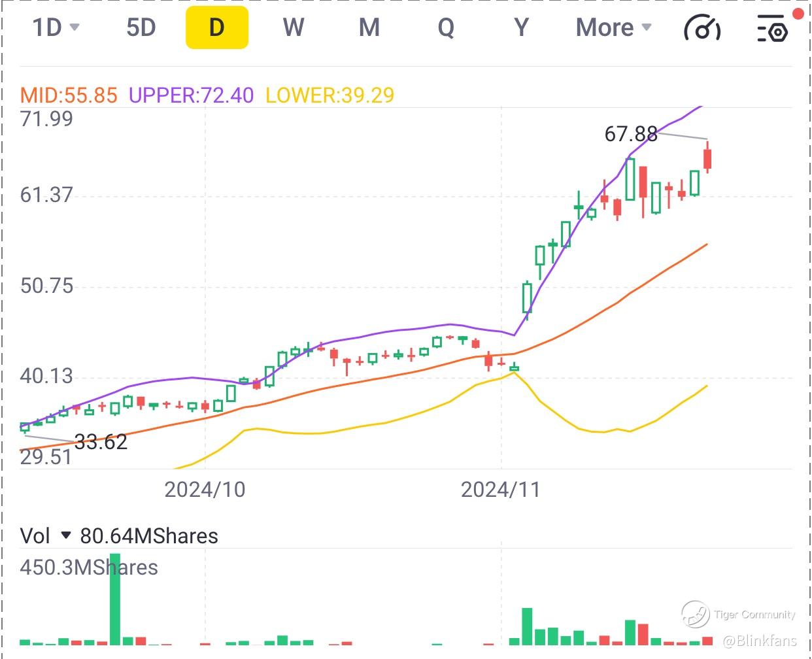812x659 pixels.
Task: Click the MID:55.85 Bollinger label
Action: (x=69, y=95)
